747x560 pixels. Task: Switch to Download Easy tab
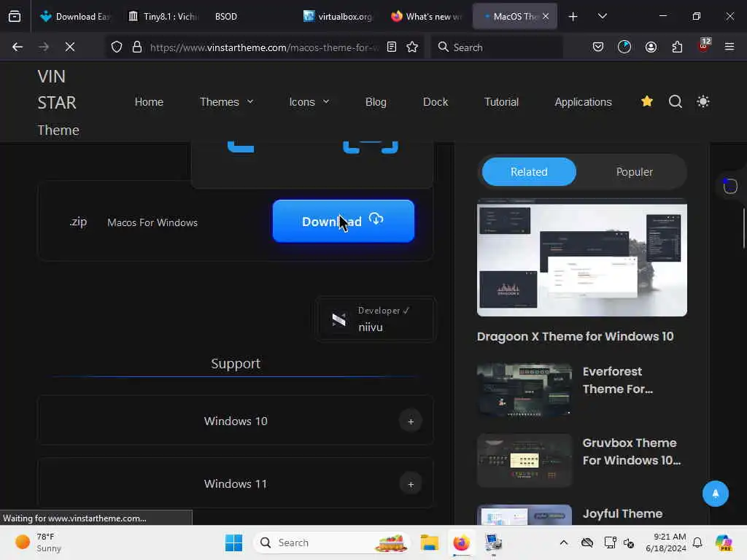[x=74, y=17]
